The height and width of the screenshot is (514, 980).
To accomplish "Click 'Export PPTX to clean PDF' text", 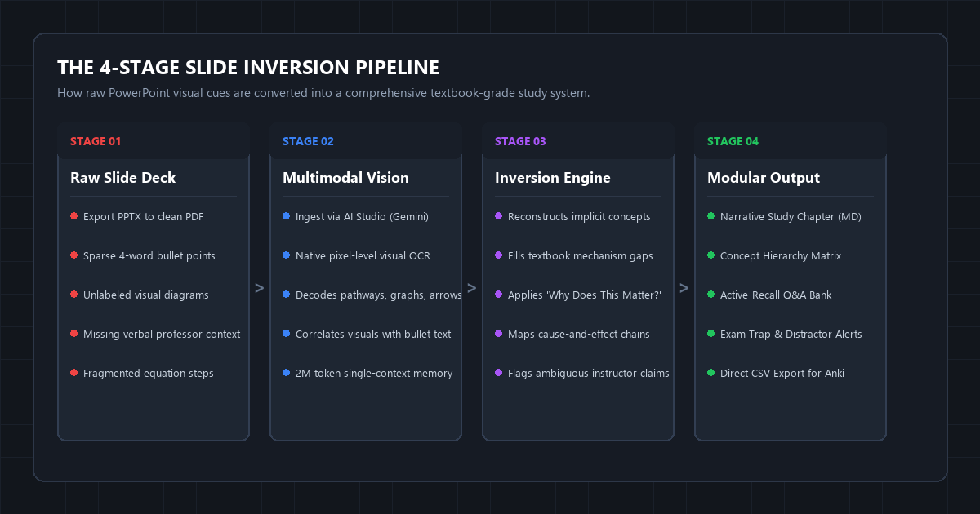I will coord(144,217).
